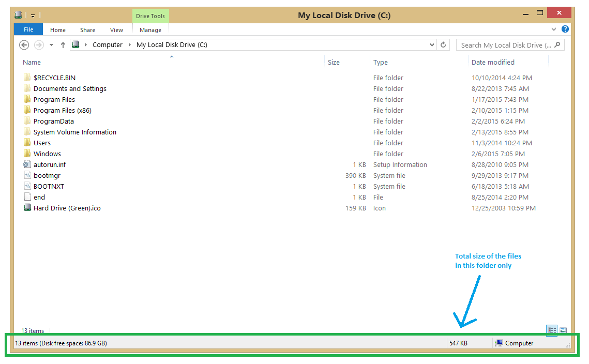Switch to the Share ribbon tab
589x364 pixels.
coord(87,29)
